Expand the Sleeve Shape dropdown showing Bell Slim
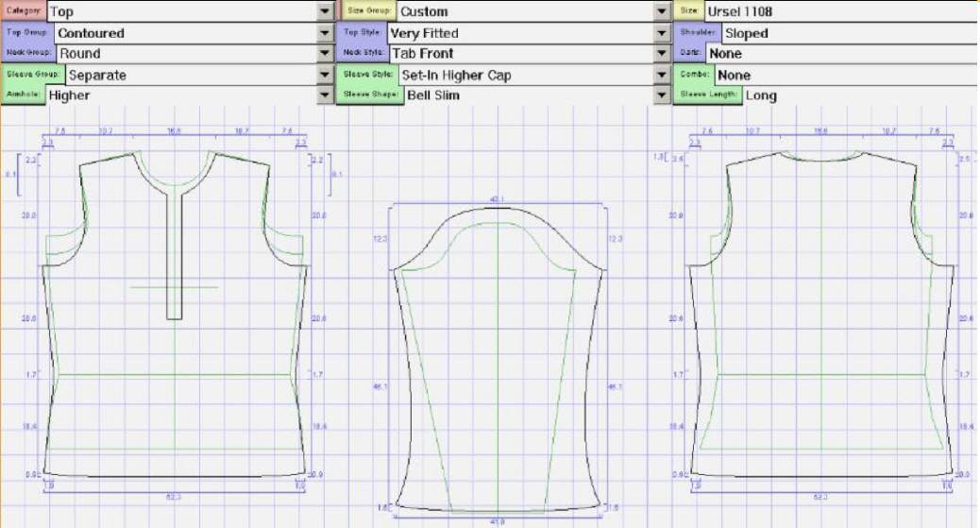980x528 pixels. (x=662, y=95)
